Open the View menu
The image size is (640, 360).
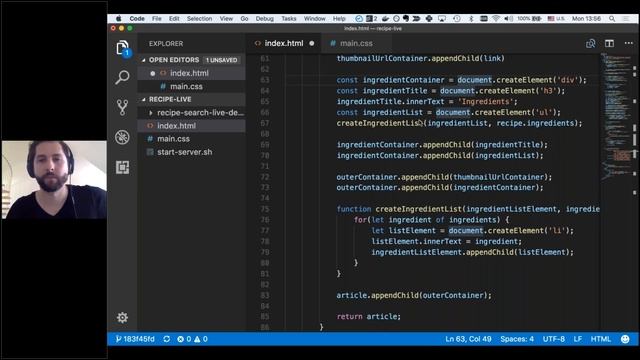226,18
